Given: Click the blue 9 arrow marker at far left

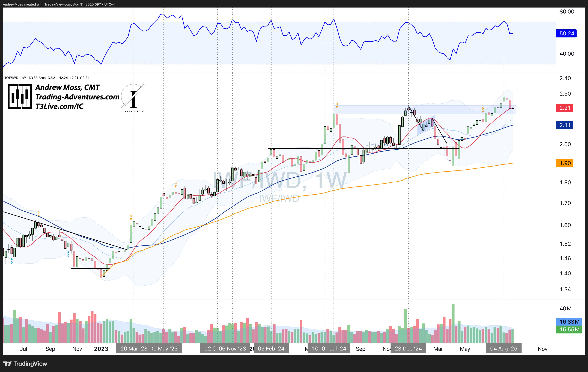Looking at the screenshot, I should click(11, 261).
